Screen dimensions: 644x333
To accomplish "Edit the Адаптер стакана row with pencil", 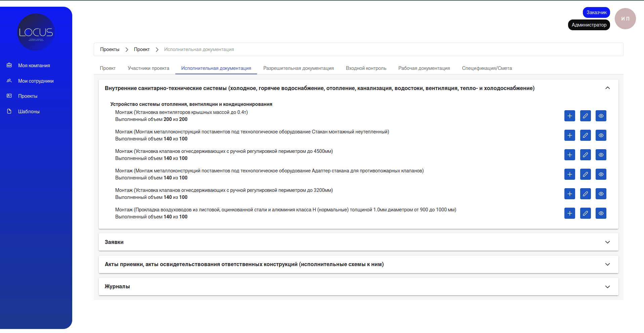I will pyautogui.click(x=585, y=174).
